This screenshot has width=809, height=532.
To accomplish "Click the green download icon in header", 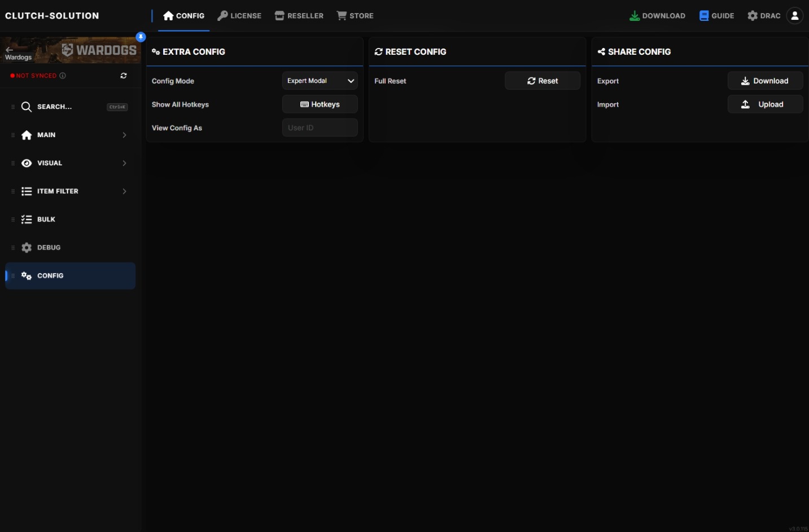I will [x=635, y=16].
